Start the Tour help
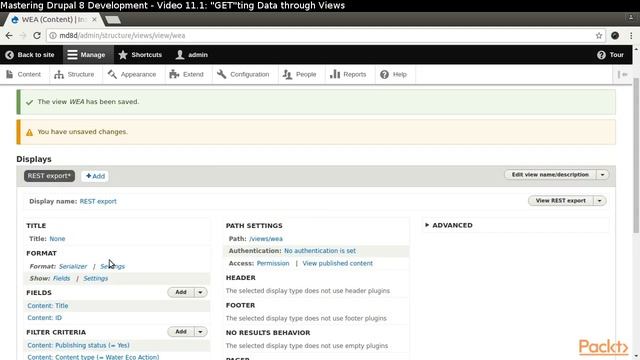The width and height of the screenshot is (640, 360). (611, 55)
